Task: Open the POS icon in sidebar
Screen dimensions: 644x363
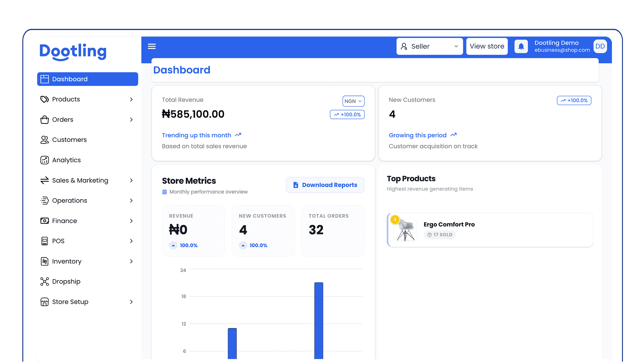Action: [45, 241]
